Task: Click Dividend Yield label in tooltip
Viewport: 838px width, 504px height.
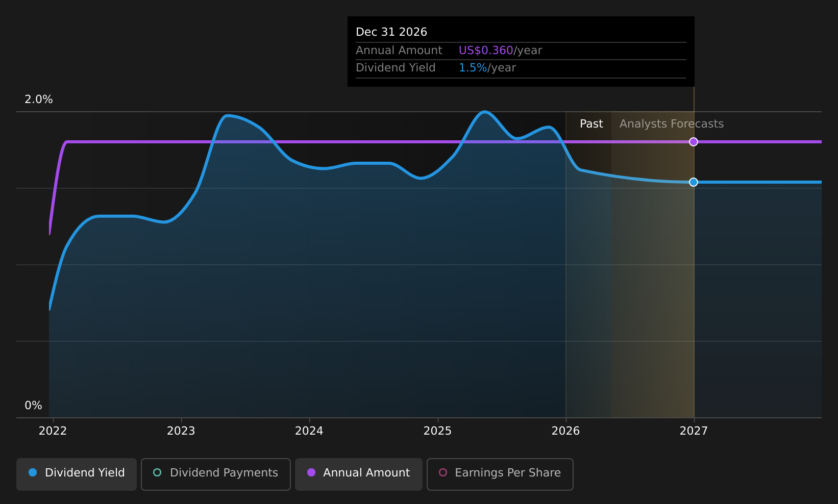Action: click(396, 68)
